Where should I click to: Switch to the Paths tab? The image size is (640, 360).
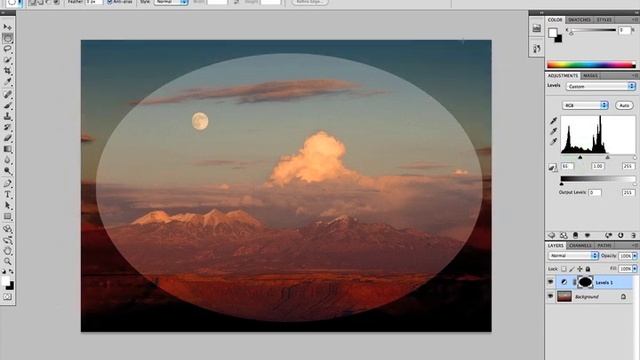(x=604, y=245)
